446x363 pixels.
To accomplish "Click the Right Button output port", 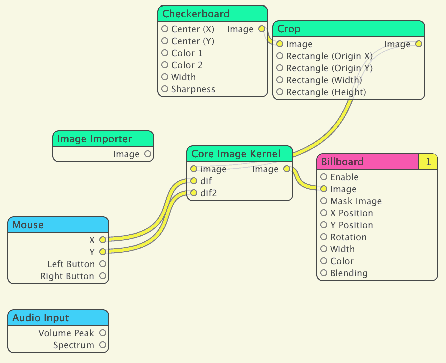I will (x=103, y=276).
